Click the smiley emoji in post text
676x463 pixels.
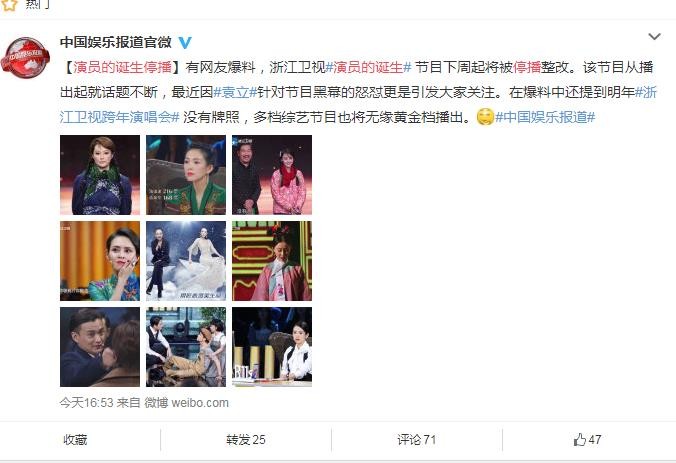[x=485, y=117]
